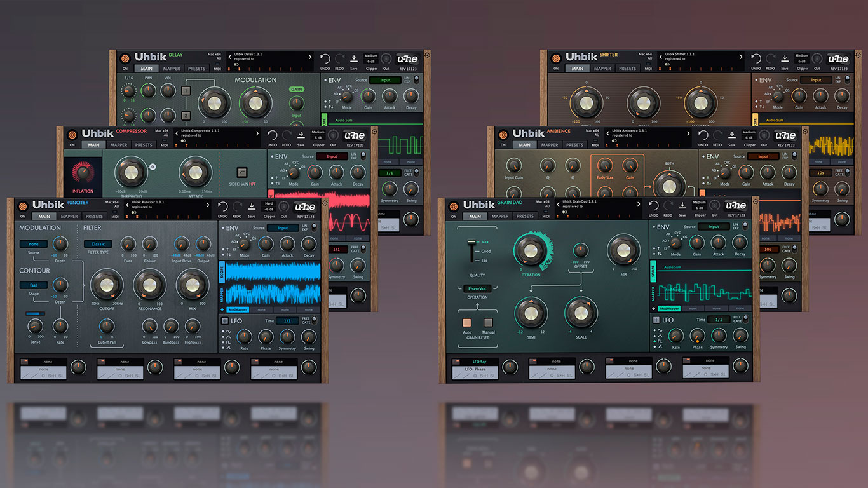Screen dimensions: 868x488
Task: Toggle the Lin/Exp switch in Grain Dad ENV
Action: (x=745, y=227)
